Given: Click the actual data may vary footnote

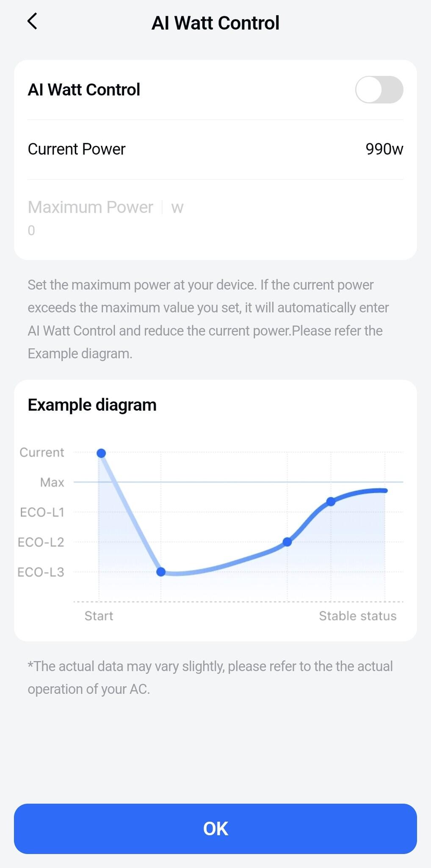Looking at the screenshot, I should click(210, 678).
